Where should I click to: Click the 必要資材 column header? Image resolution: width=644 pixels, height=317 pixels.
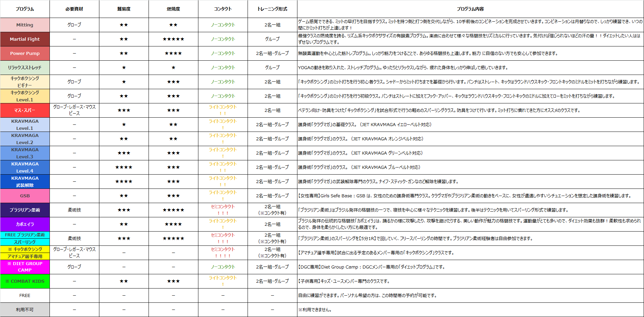[x=74, y=9]
